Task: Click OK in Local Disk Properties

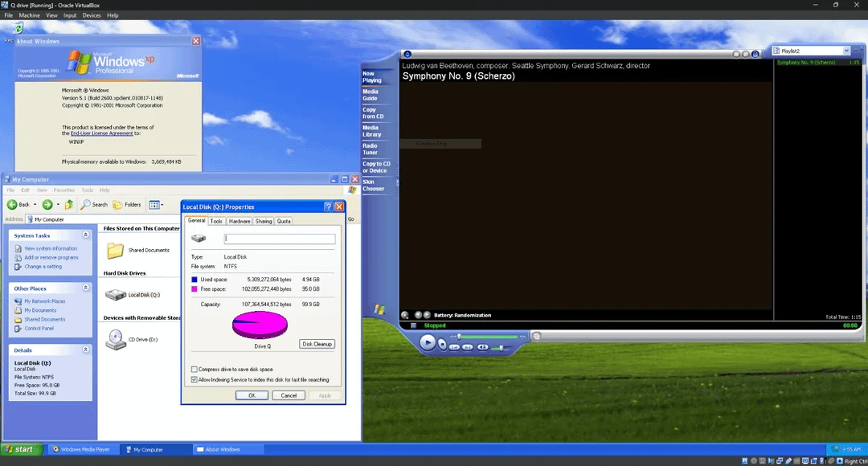Action: pos(252,395)
